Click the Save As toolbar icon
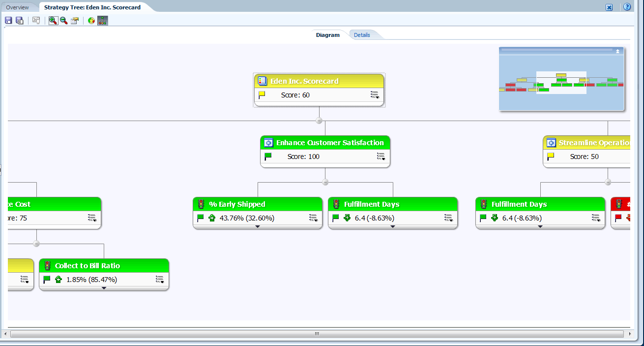Screen dimensions: 644x346 20,20
